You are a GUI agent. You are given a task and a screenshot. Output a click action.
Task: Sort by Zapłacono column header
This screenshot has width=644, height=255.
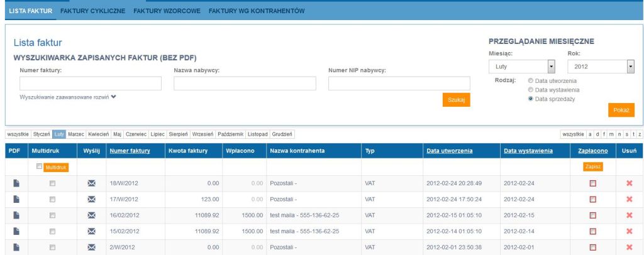tap(592, 151)
